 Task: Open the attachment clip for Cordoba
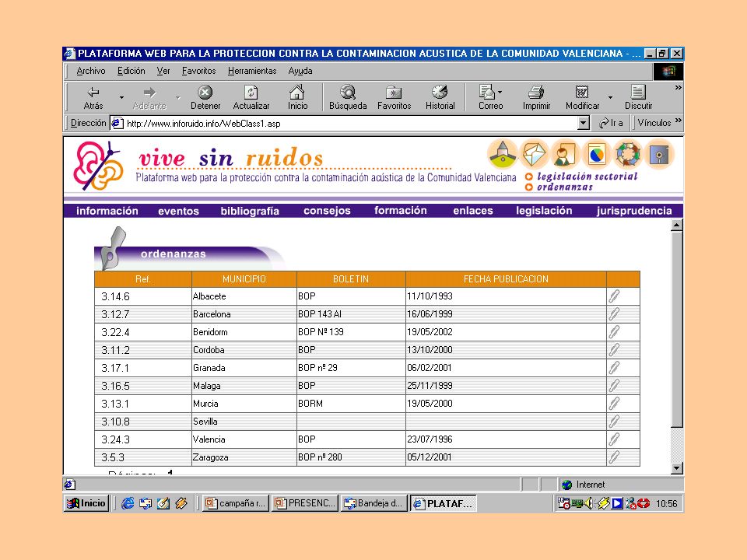point(614,350)
